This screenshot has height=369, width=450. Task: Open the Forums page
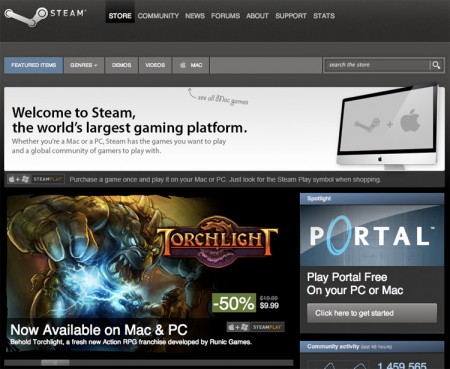(x=225, y=16)
